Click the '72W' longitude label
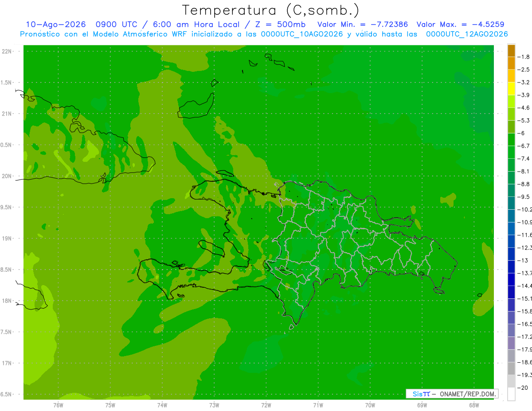 266,405
